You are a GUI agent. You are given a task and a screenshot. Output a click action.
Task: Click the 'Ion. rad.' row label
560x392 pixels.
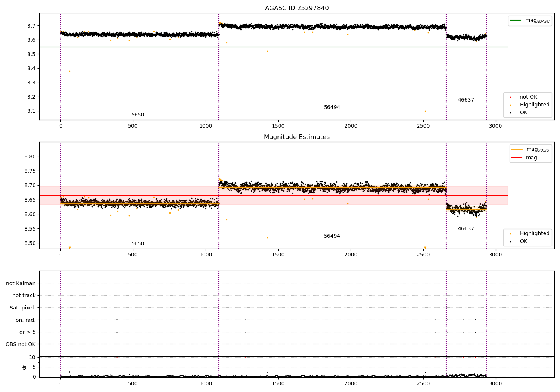[x=25, y=320]
